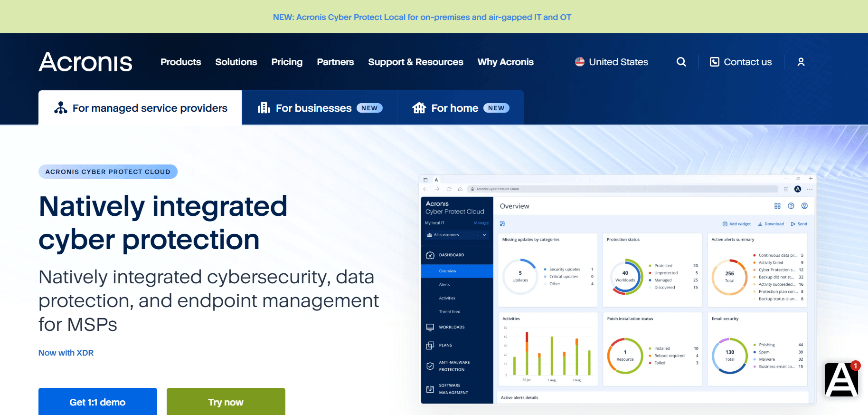Click the For home house icon
868x415 pixels.
419,108
